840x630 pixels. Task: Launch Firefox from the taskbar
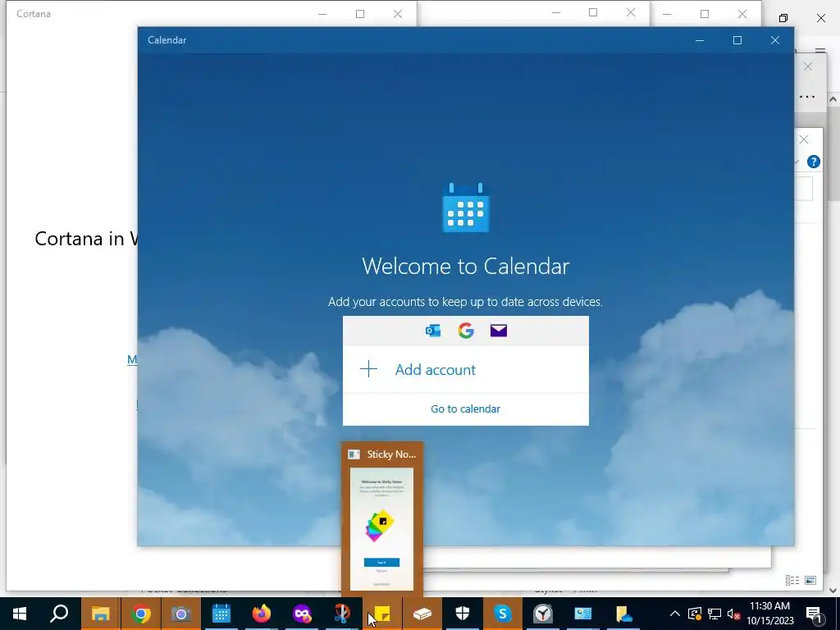point(262,614)
